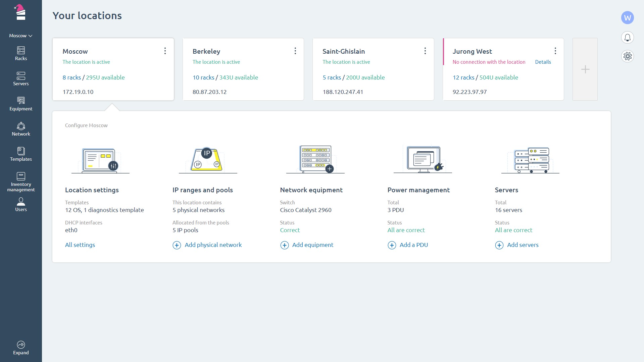This screenshot has width=644, height=362.
Task: Open the Saint-Ghislain card three-dot menu
Action: point(425,51)
